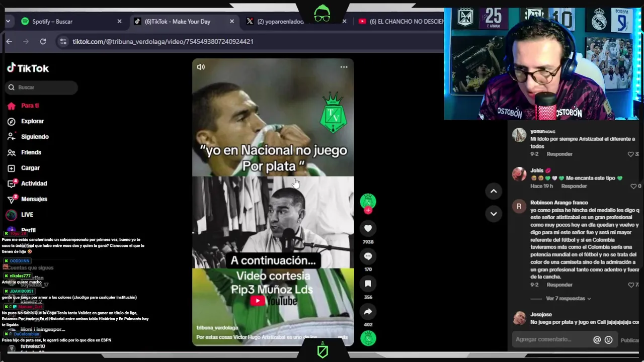
Task: Expand the video caption with más
Action: coord(343,337)
